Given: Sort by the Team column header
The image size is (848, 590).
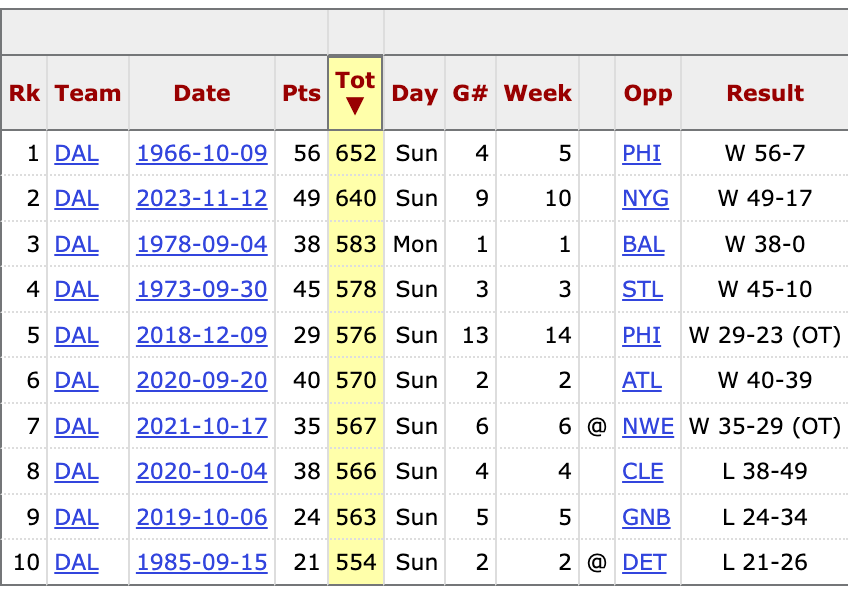Looking at the screenshot, I should [x=88, y=92].
